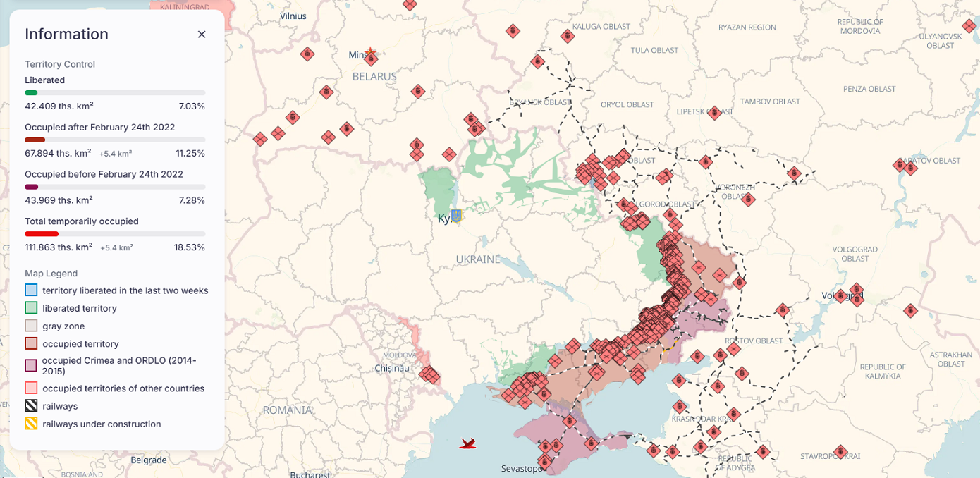The height and width of the screenshot is (478, 980).
Task: Click the Total temporarily occupied progress bar
Action: point(115,234)
